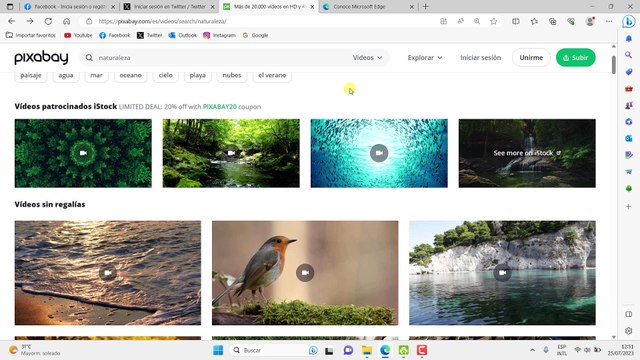Switch to the Twitter login tab

pos(169,7)
